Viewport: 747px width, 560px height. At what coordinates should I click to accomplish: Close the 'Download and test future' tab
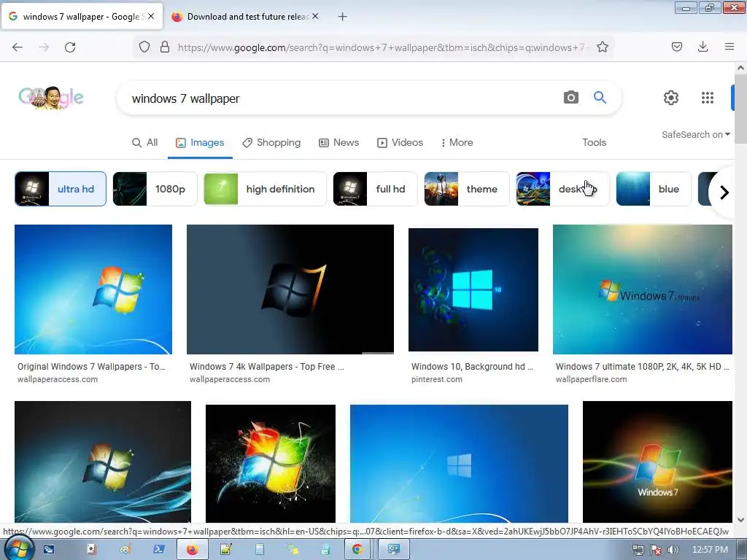(x=315, y=16)
